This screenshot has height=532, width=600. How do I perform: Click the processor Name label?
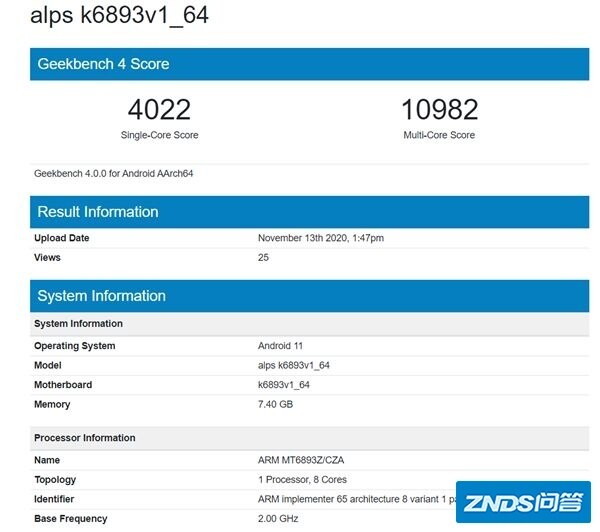[47, 460]
